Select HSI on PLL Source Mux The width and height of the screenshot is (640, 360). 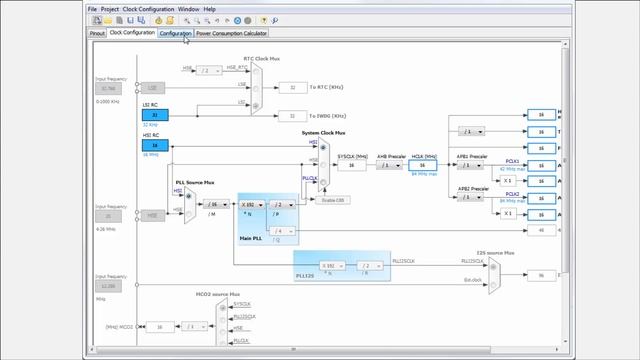point(189,196)
